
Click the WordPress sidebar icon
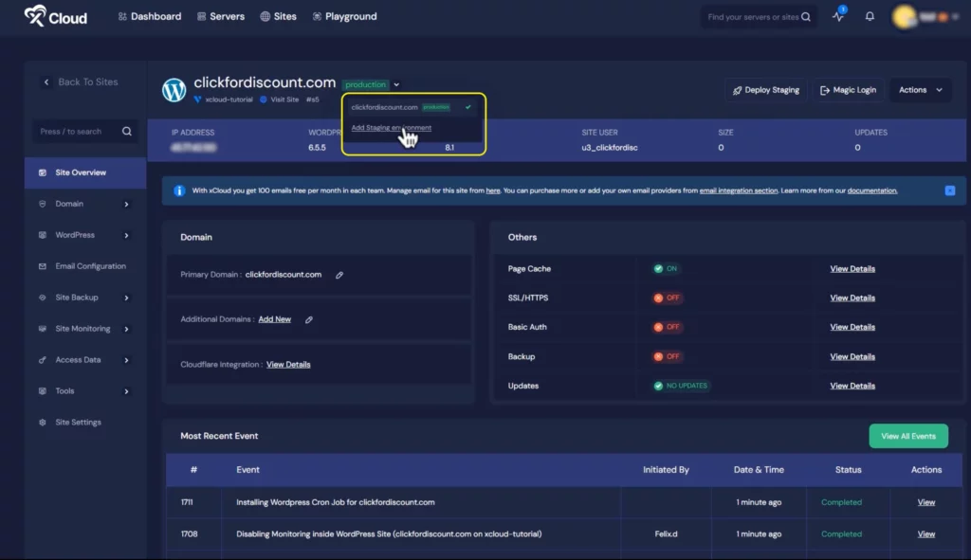(x=42, y=235)
